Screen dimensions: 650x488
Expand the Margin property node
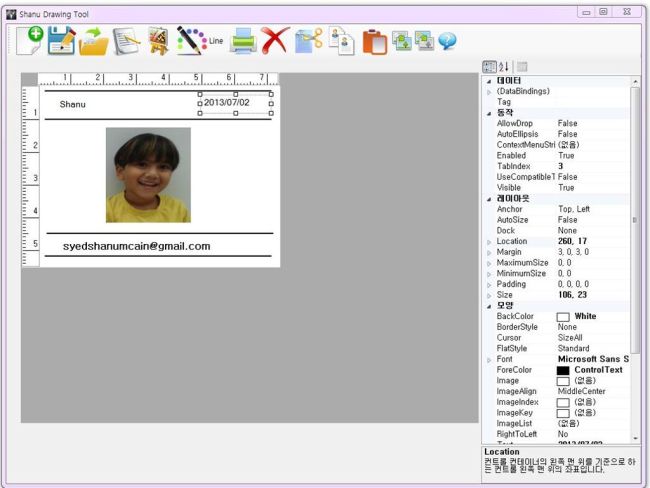[x=489, y=252]
